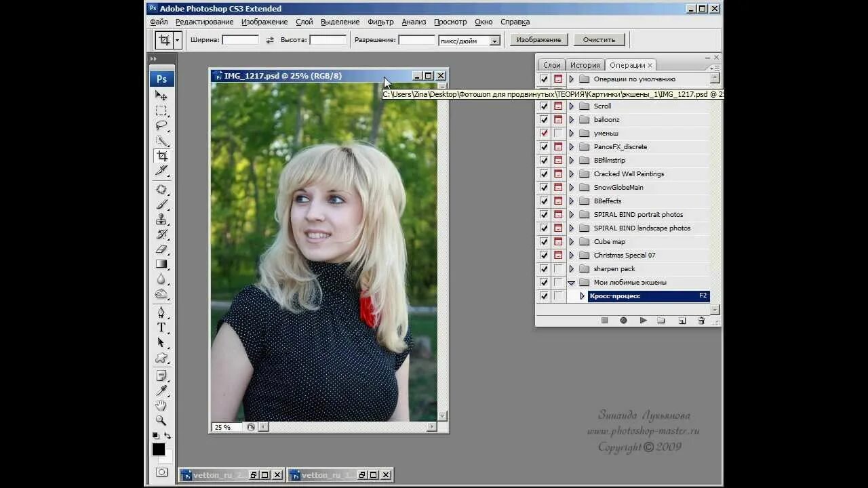Play the selected action

[x=643, y=321]
